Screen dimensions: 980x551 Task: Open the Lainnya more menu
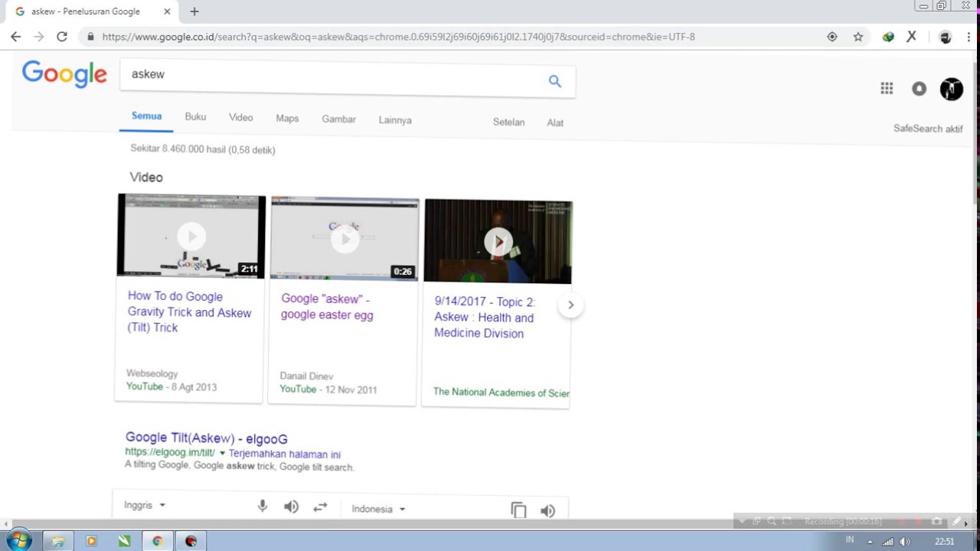395,120
